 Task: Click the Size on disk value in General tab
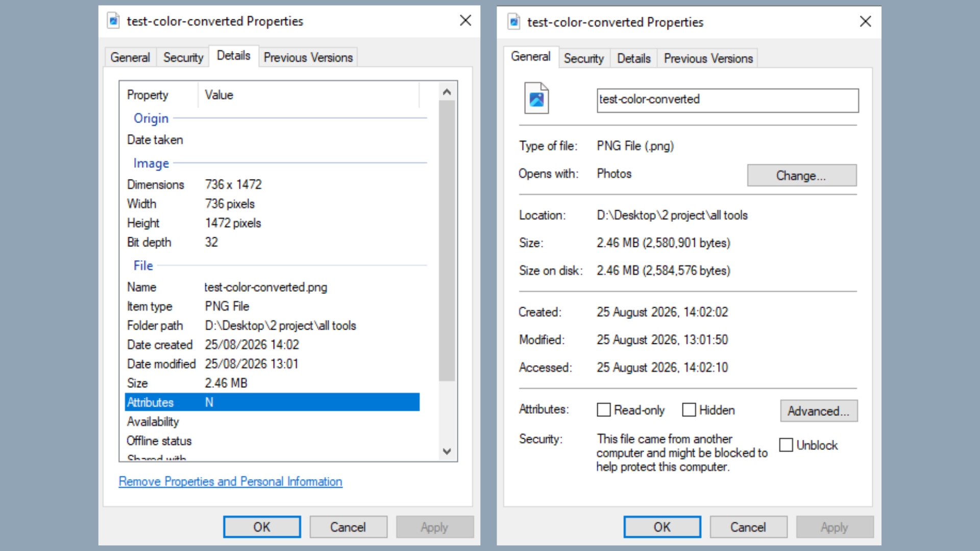tap(664, 270)
